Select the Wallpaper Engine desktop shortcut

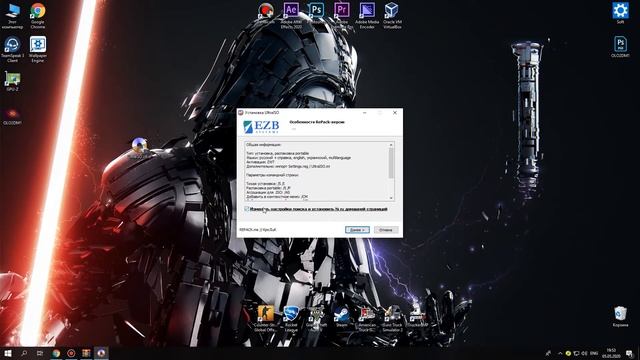coord(38,50)
